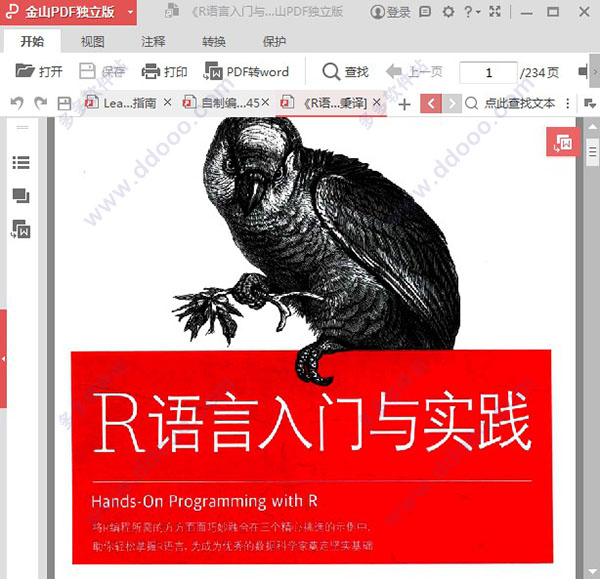Print document using 打印
This screenshot has height=579, width=600.
(165, 72)
